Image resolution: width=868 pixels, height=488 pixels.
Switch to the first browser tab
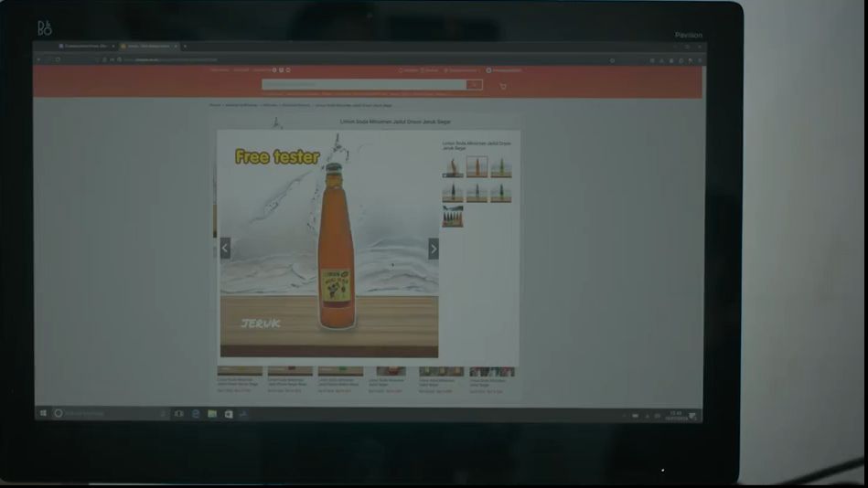click(x=85, y=46)
